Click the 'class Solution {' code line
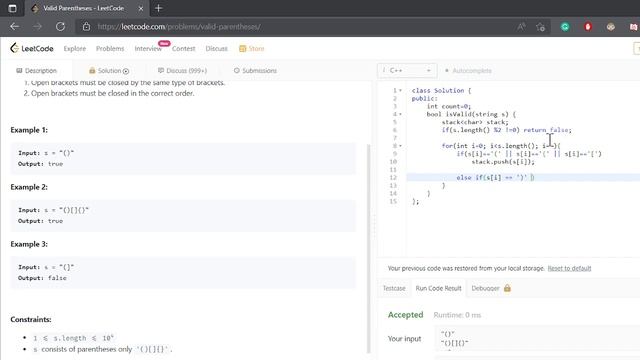The height and width of the screenshot is (360, 640). 441,91
